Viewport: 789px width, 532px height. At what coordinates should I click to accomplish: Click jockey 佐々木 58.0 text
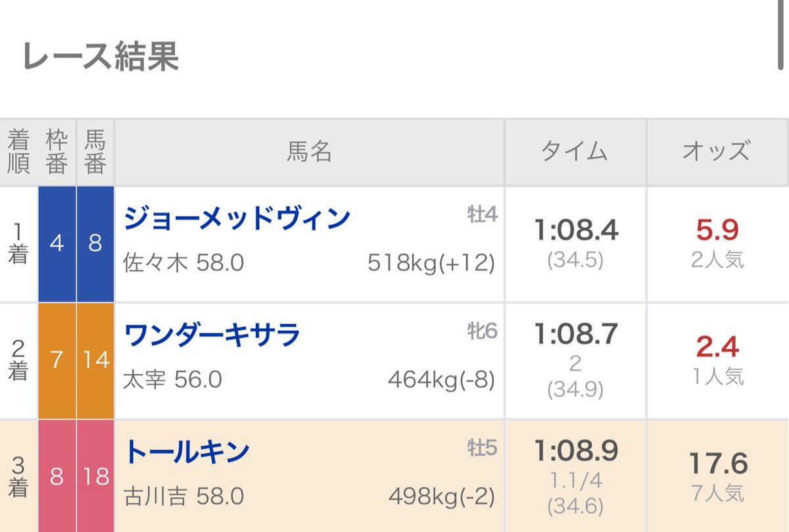tap(183, 263)
